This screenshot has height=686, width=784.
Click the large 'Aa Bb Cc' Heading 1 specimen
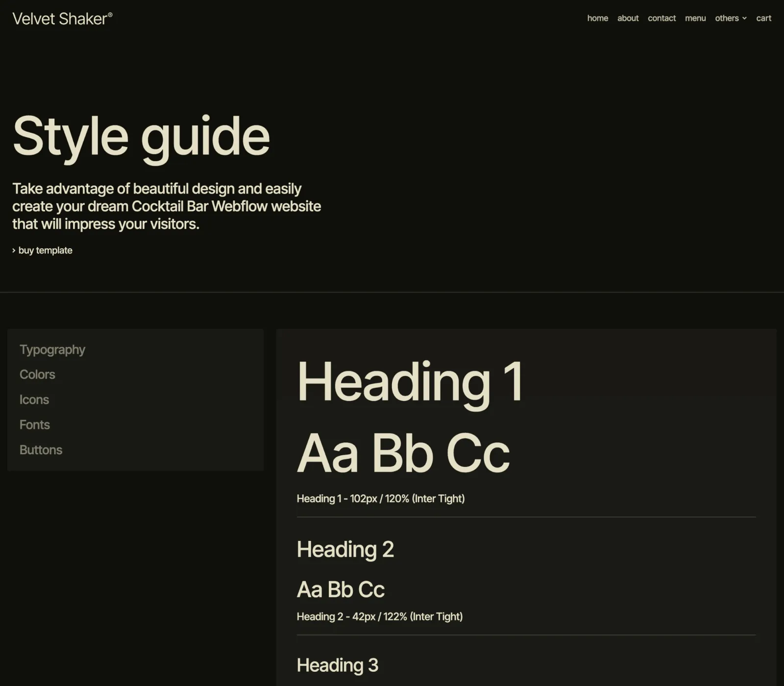point(403,453)
